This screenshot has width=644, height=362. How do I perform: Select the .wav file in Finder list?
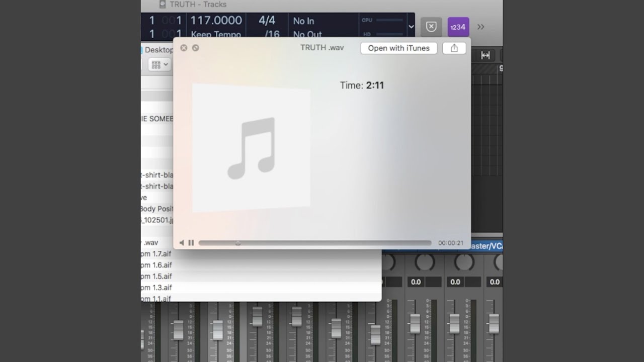click(150, 242)
